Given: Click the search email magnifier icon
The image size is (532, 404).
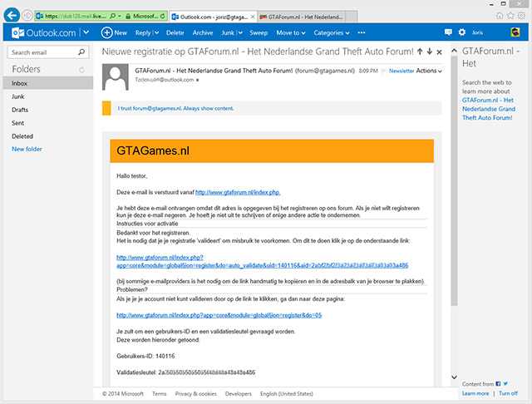Looking at the screenshot, I should [81, 52].
